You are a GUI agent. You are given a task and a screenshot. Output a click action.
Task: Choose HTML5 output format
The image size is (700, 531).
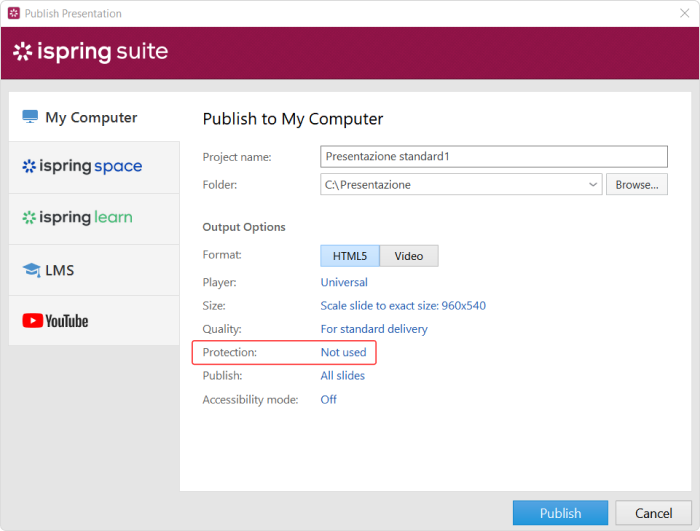350,256
